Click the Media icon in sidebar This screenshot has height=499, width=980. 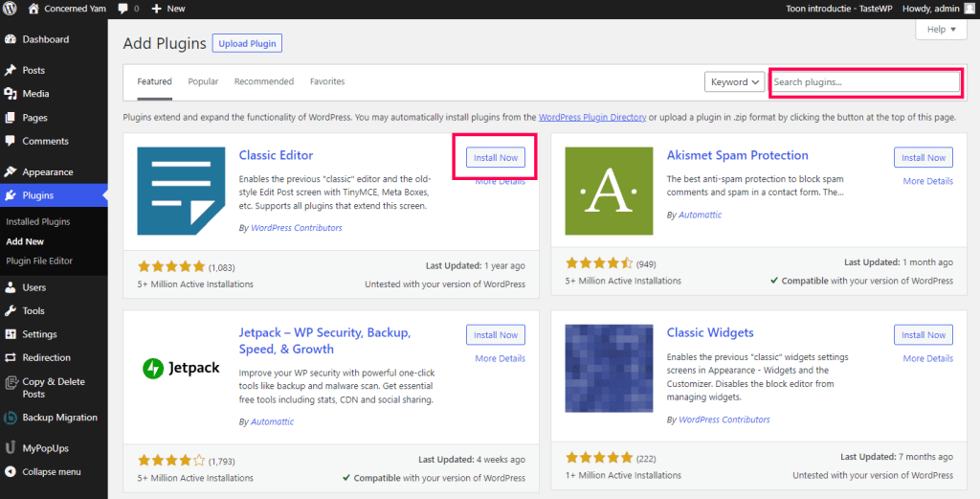(10, 94)
